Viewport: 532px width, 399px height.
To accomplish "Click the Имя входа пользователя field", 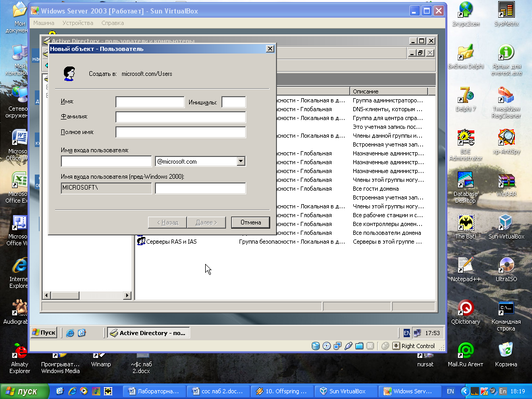I will pyautogui.click(x=106, y=161).
